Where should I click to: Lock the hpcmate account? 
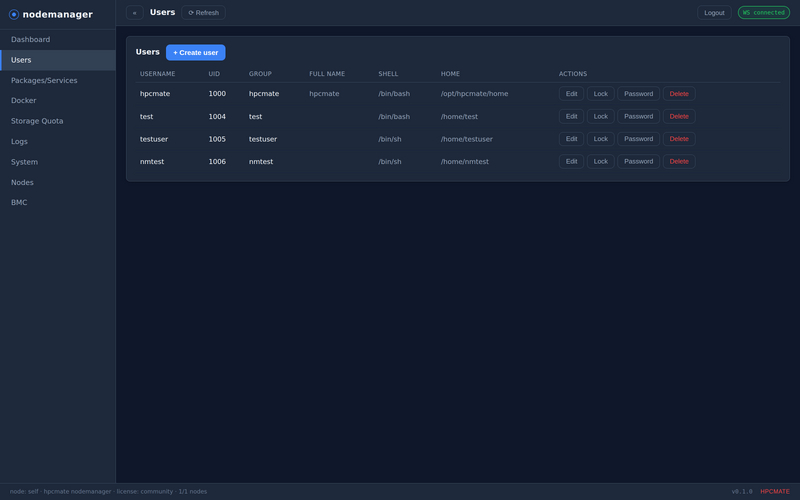[601, 94]
